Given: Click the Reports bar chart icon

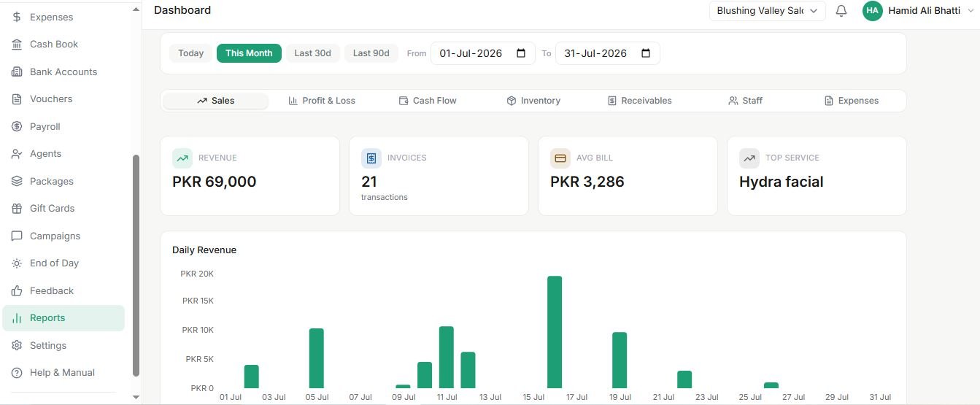Looking at the screenshot, I should click(x=16, y=318).
